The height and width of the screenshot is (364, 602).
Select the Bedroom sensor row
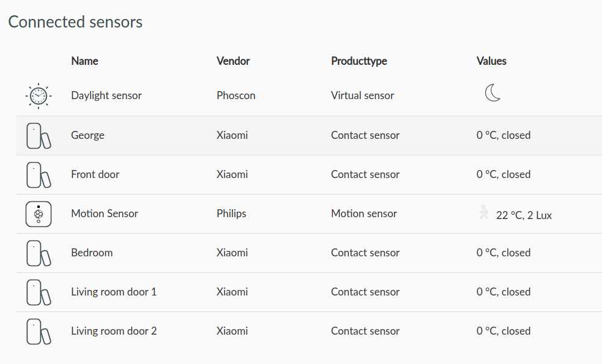tap(309, 253)
